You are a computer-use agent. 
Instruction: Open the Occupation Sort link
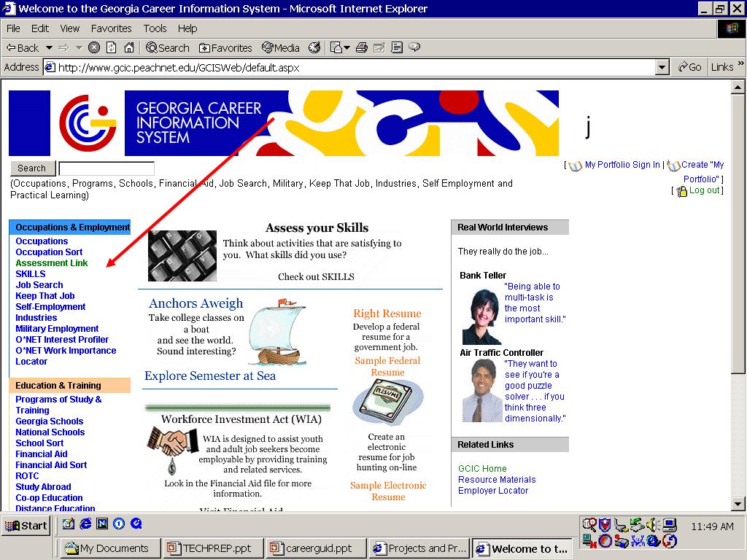click(49, 252)
